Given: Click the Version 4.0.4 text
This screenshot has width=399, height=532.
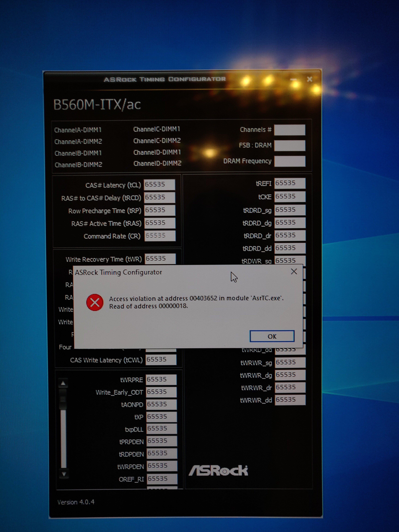Looking at the screenshot, I should tap(76, 502).
